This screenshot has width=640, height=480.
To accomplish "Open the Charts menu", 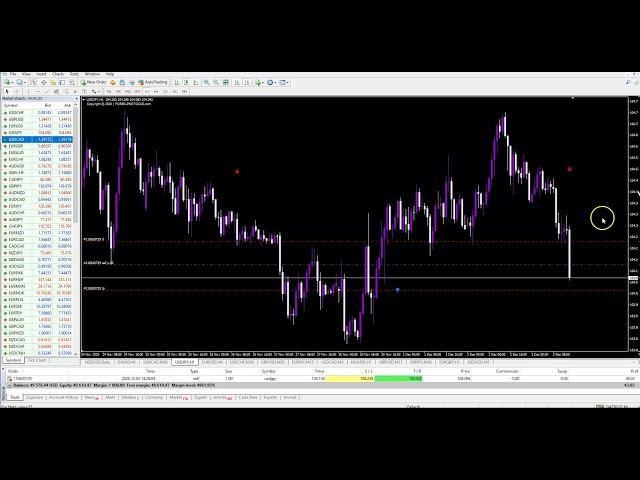I will click(57, 74).
